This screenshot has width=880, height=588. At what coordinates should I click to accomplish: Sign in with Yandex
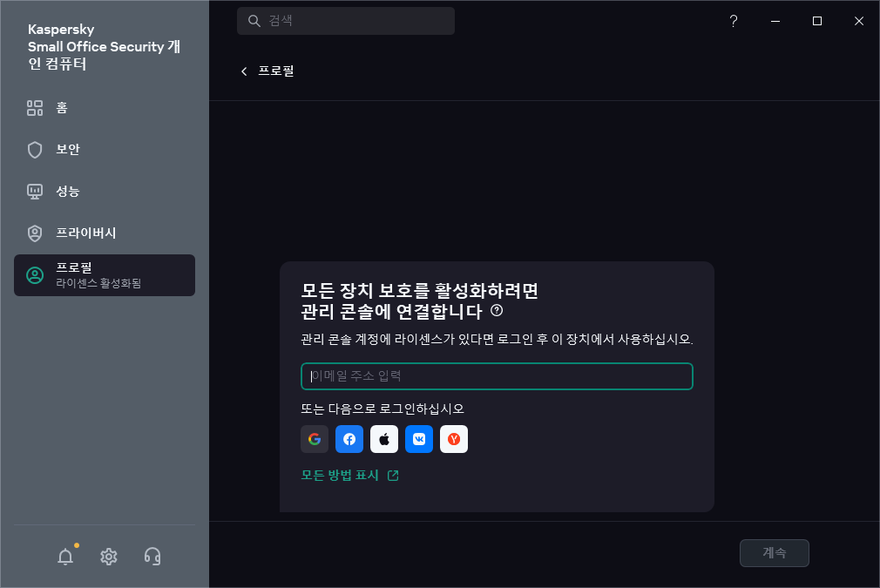454,439
